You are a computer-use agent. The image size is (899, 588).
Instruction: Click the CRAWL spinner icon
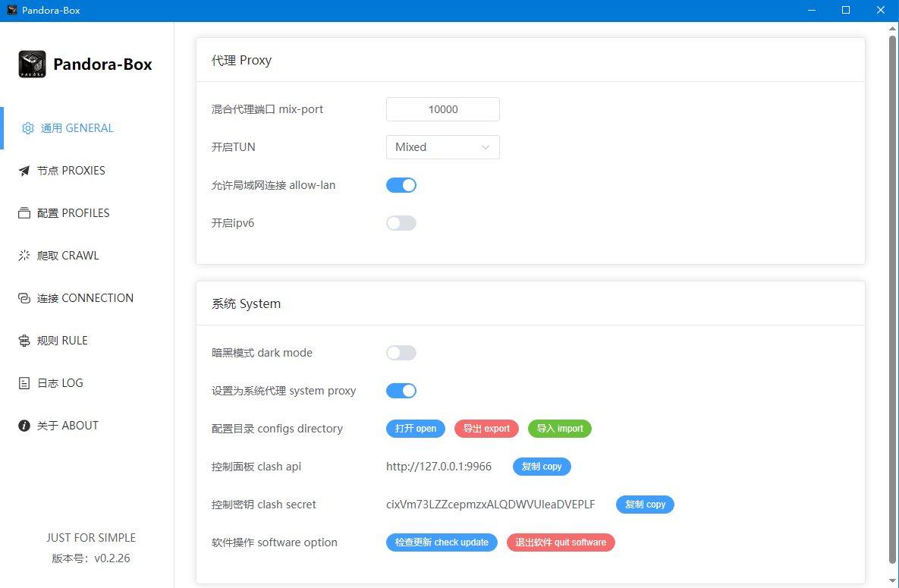[x=24, y=256]
